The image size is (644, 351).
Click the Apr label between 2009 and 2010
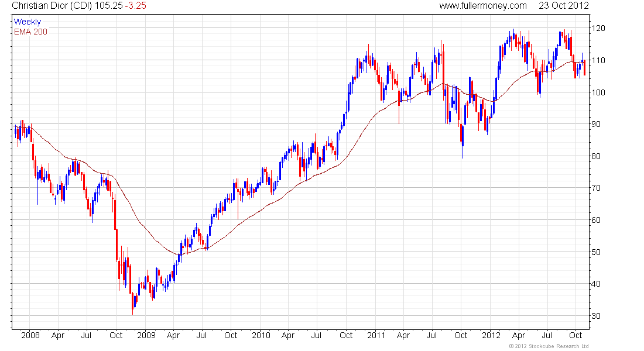point(173,335)
